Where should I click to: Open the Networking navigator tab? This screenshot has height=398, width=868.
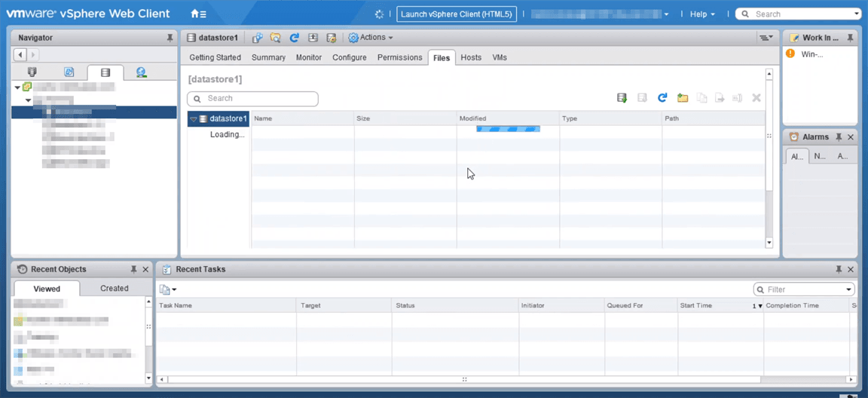point(141,72)
